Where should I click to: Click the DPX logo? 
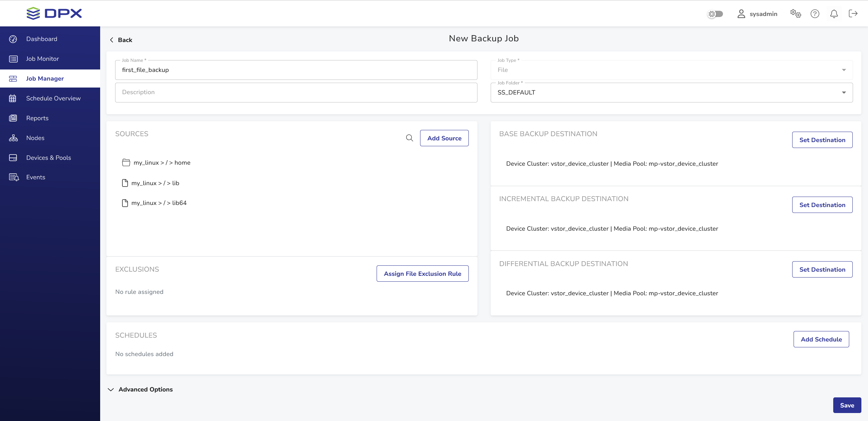point(54,14)
